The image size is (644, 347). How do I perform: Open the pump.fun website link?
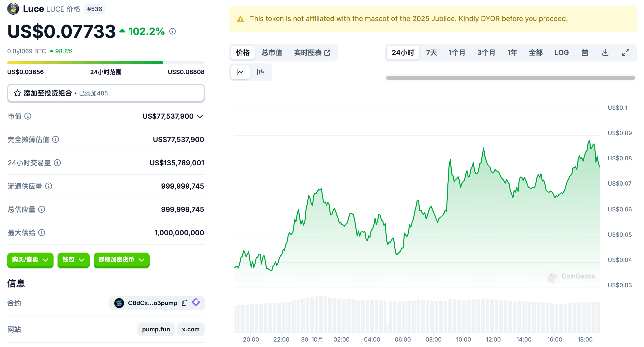tap(156, 329)
